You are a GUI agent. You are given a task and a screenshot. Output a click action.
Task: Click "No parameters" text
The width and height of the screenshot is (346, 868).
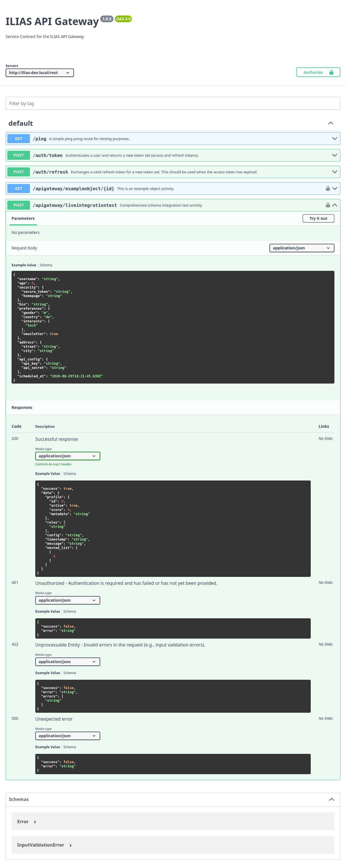(x=25, y=232)
